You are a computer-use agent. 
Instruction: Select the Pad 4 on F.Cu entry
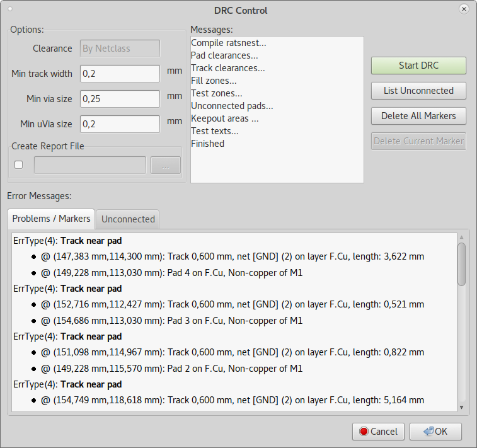172,273
